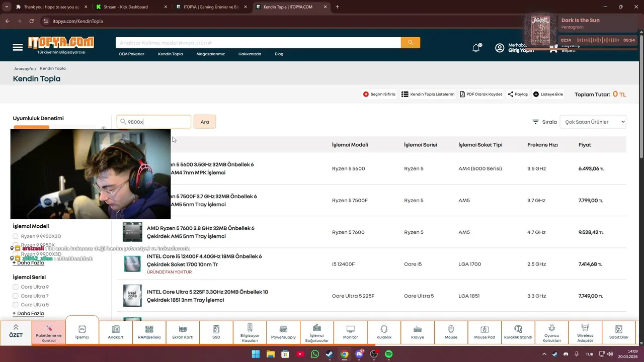The image size is (644, 362).
Task: Open WhatsApp from the taskbar
Action: pyautogui.click(x=315, y=354)
